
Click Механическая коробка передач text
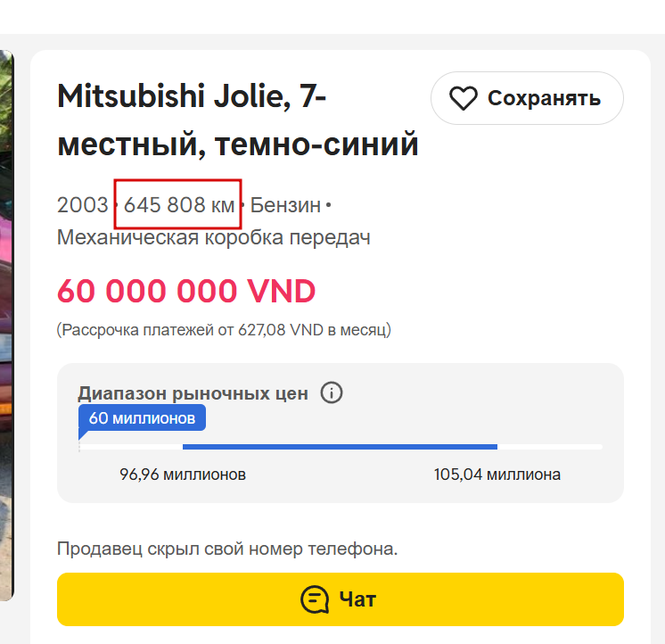214,238
